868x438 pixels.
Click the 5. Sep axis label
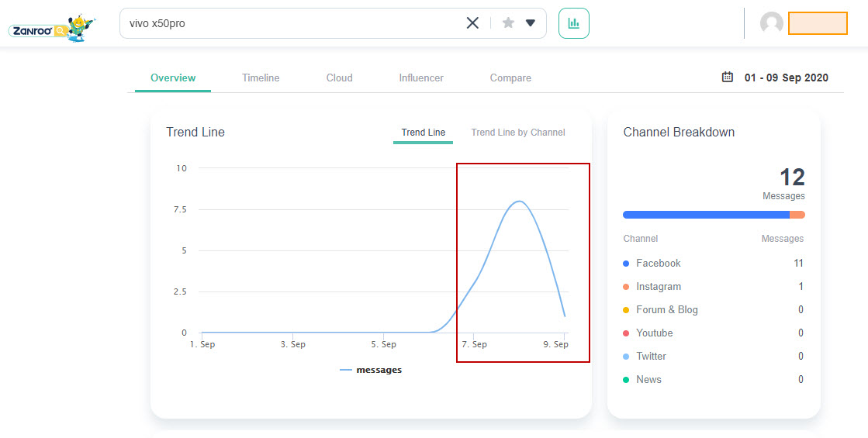pos(384,344)
